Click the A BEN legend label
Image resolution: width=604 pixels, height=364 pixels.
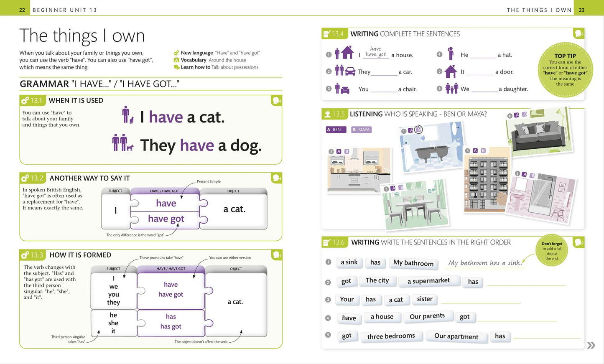tap(336, 130)
